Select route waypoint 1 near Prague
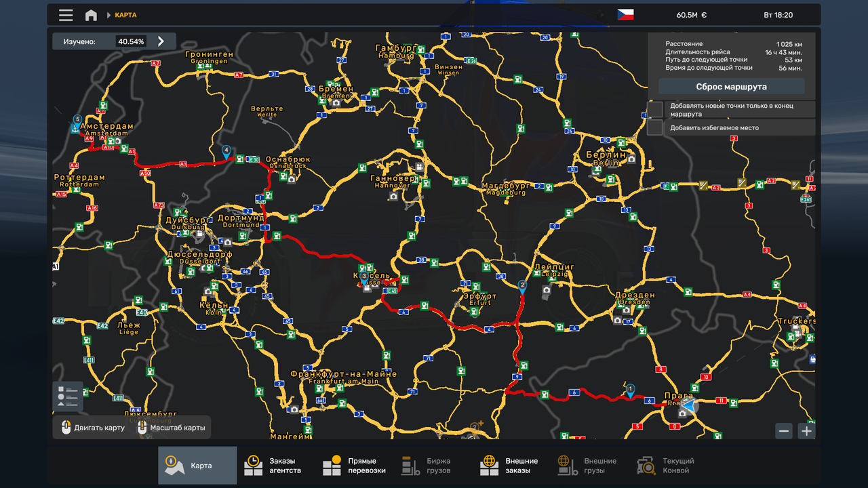868x488 pixels. (x=630, y=391)
